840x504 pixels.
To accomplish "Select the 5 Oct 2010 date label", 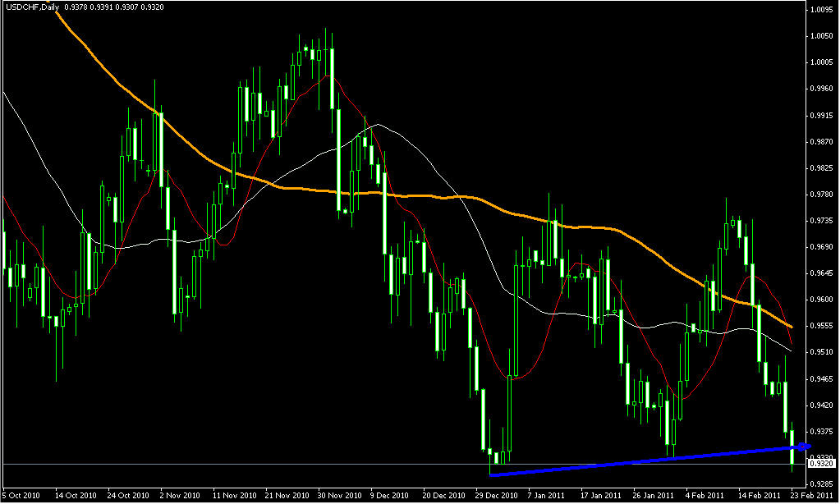I will coord(22,496).
